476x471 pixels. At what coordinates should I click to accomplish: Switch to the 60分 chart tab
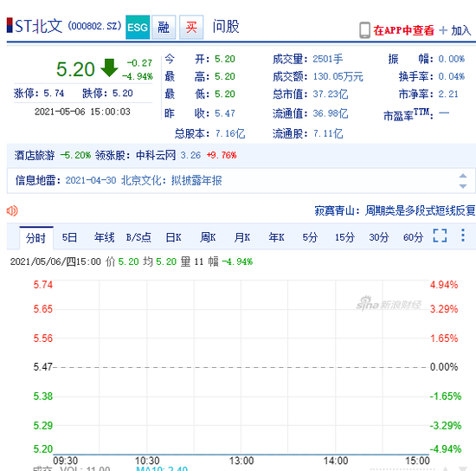click(413, 237)
